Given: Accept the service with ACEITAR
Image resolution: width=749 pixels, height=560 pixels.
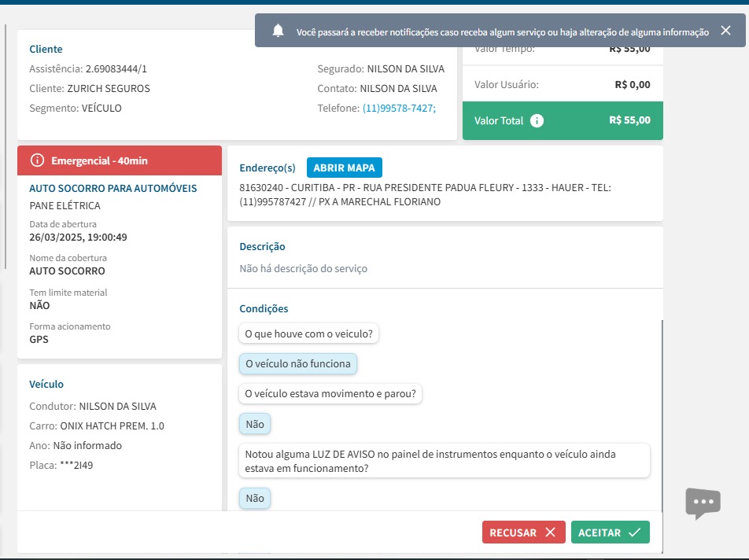Looking at the screenshot, I should (610, 532).
